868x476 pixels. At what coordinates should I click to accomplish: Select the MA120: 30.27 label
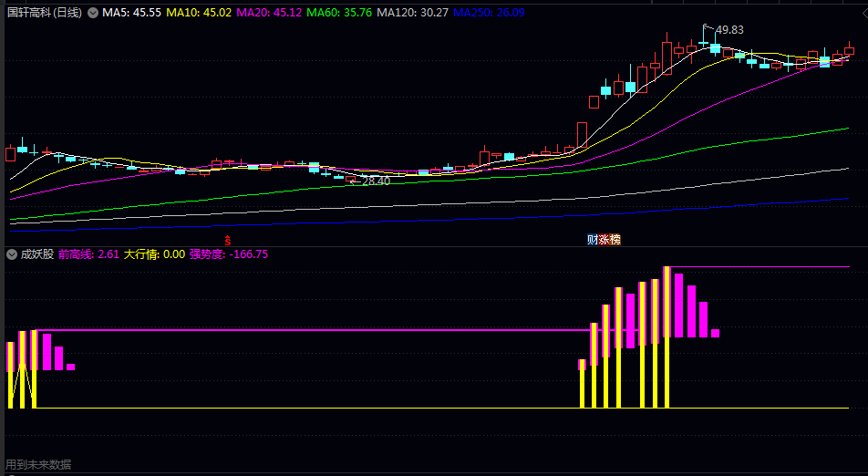coord(412,12)
